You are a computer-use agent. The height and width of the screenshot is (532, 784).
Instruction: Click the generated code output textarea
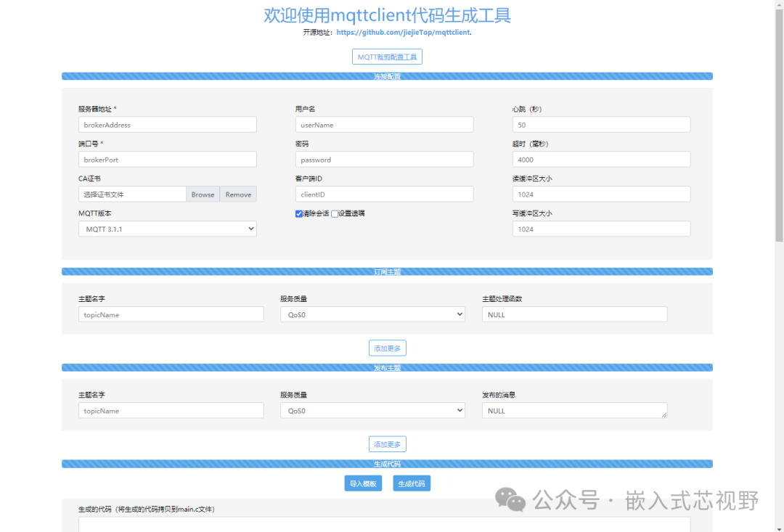385,525
